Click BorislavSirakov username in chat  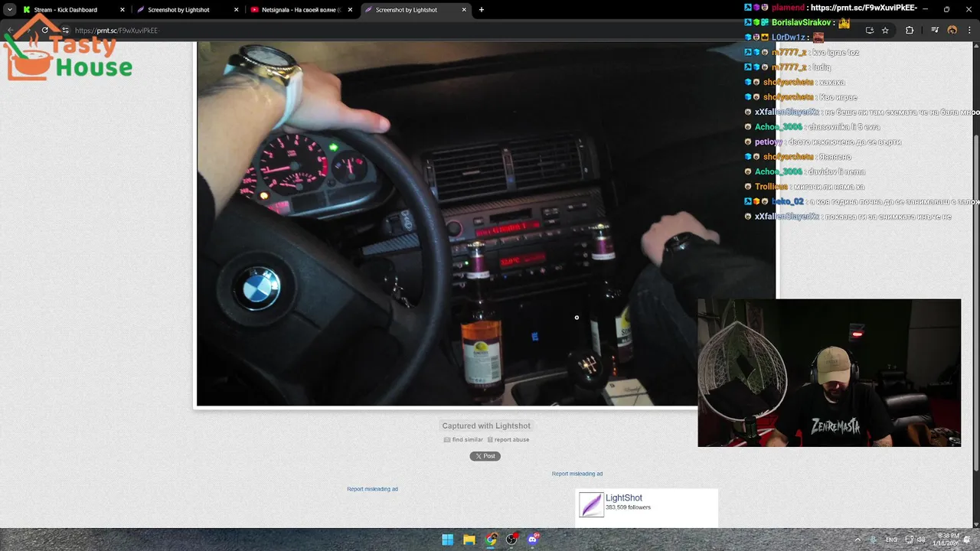click(802, 23)
